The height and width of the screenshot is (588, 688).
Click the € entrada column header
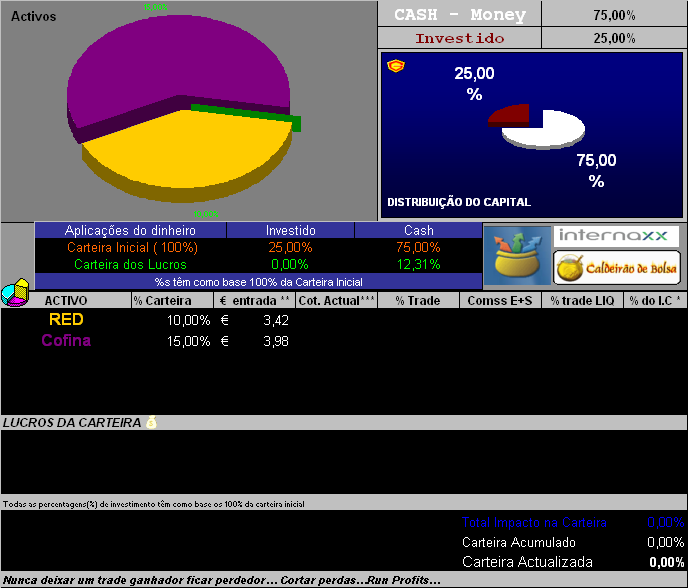[x=254, y=301]
